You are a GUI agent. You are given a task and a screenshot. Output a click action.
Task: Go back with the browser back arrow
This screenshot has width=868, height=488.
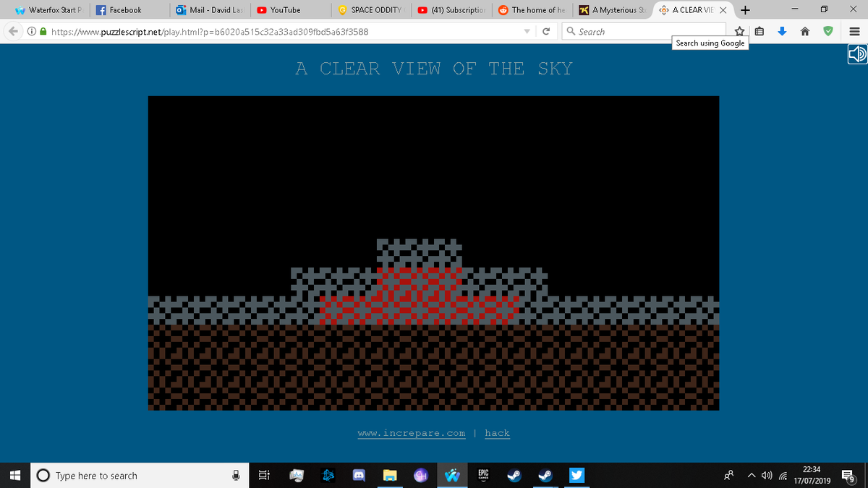[x=14, y=32]
